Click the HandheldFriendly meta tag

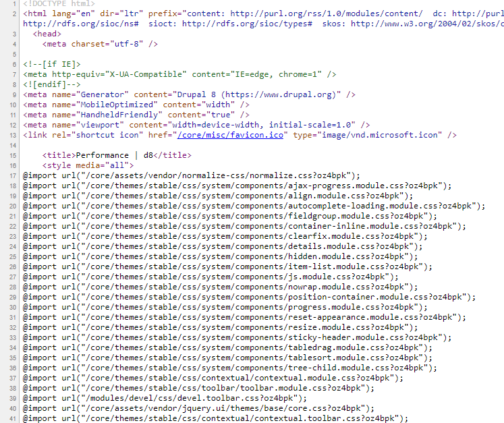tap(136, 115)
